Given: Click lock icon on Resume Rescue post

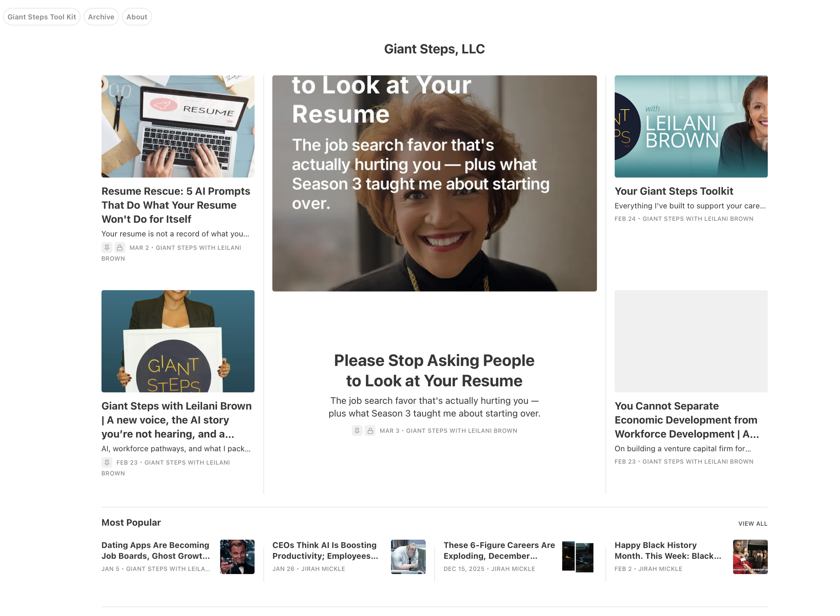Looking at the screenshot, I should coord(120,247).
